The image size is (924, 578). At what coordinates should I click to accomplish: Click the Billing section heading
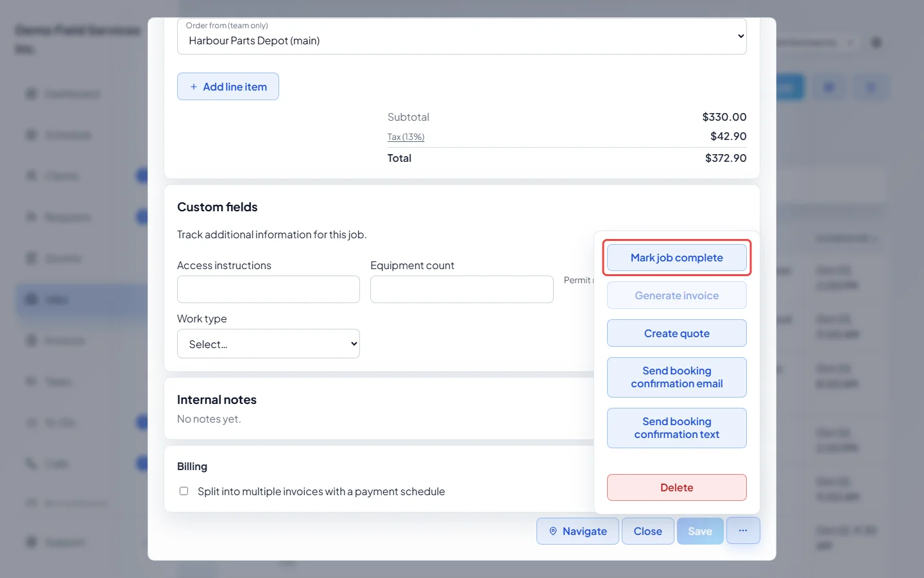[x=193, y=466]
